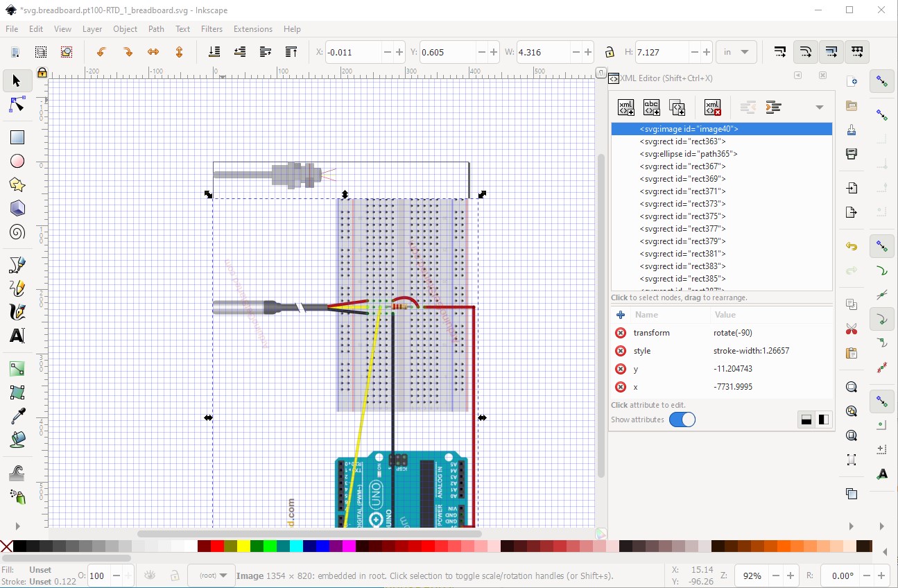898x588 pixels.
Task: Click the no-color X swatch
Action: [6, 546]
